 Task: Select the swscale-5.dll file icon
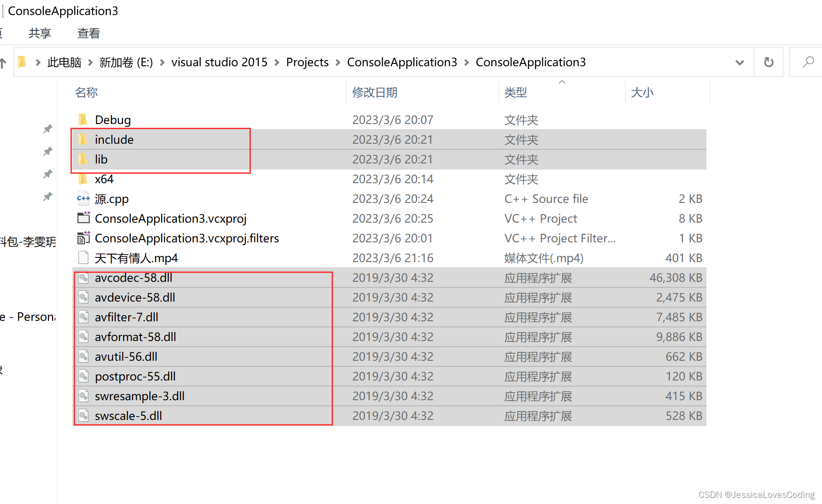coord(84,416)
